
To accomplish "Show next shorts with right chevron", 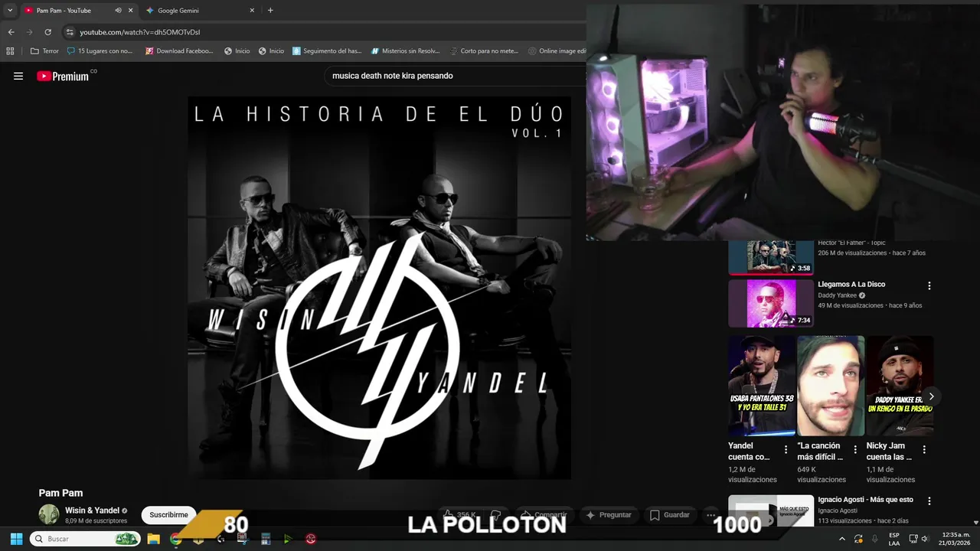I will (931, 396).
